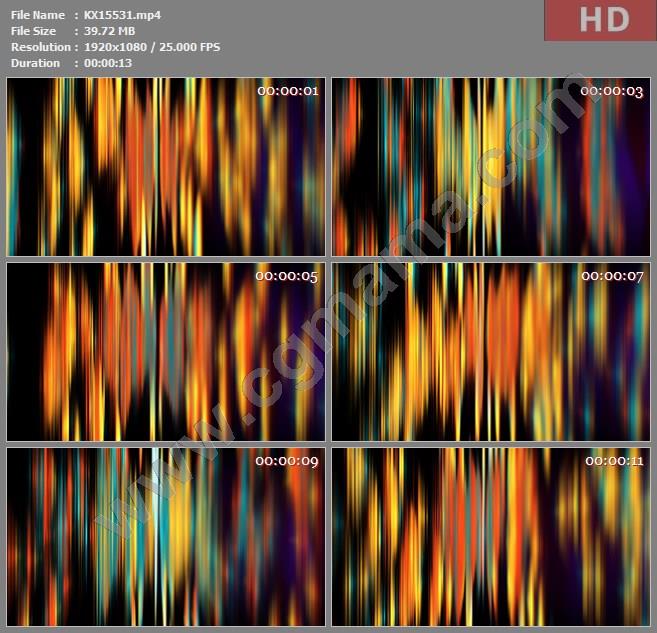Click the "Resolution" label in header

[x=40, y=47]
